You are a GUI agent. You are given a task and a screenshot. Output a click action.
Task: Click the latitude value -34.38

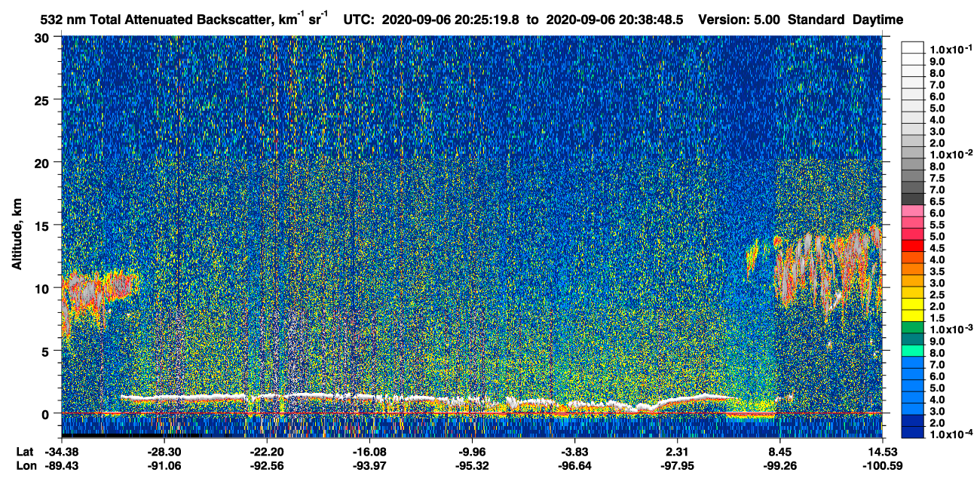61,451
